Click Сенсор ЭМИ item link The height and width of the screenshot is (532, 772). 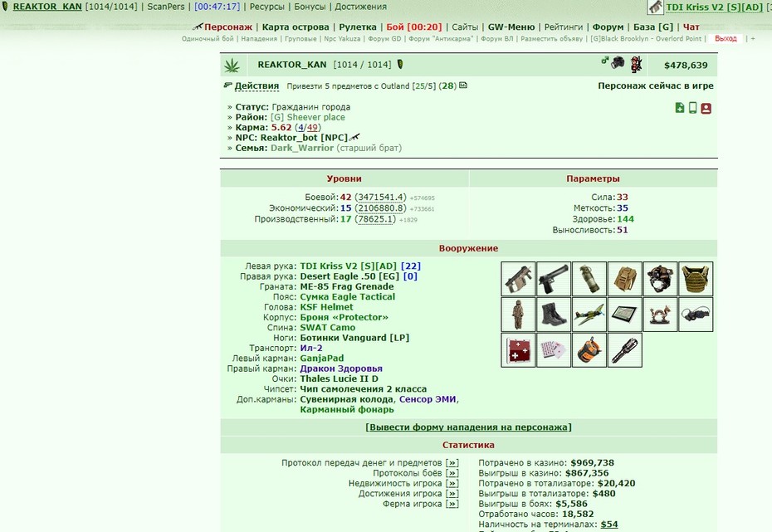click(x=428, y=399)
